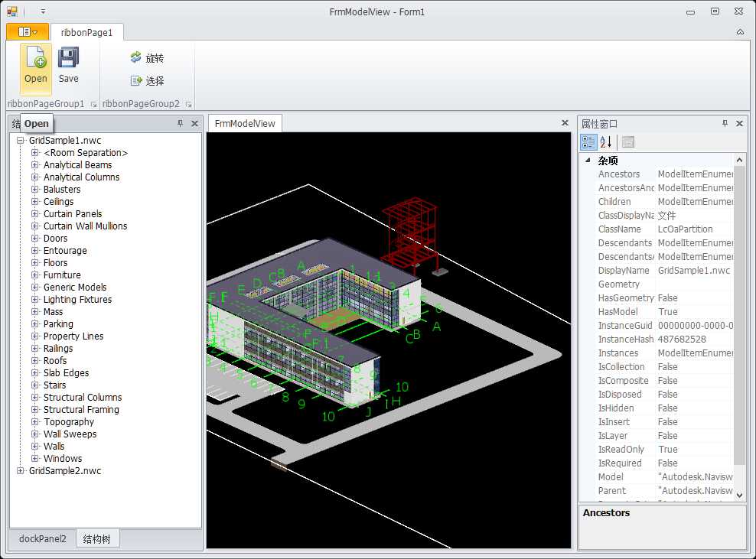Select Parking in the tree
This screenshot has height=559, width=756.
click(x=58, y=323)
